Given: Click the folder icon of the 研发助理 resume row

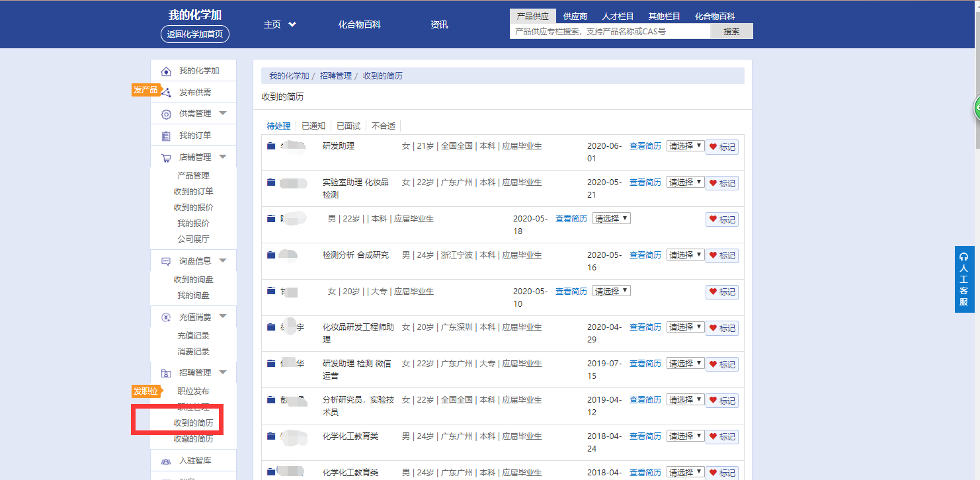Looking at the screenshot, I should coord(271,146).
